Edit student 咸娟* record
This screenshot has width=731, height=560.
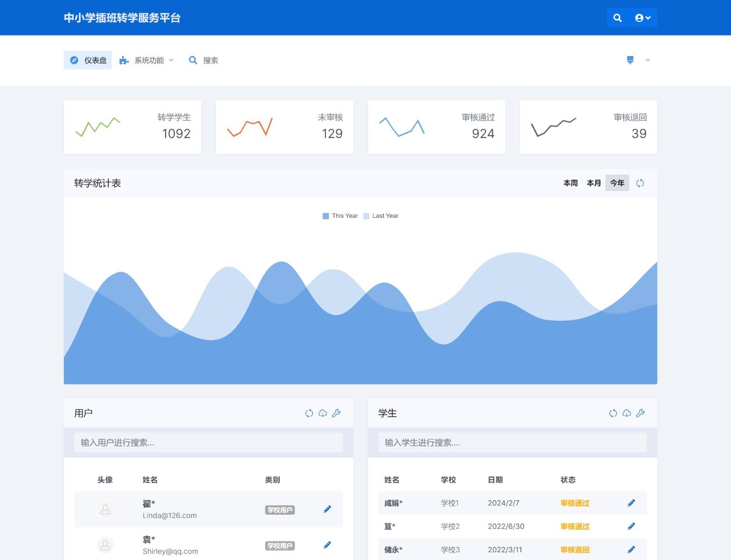(x=632, y=503)
